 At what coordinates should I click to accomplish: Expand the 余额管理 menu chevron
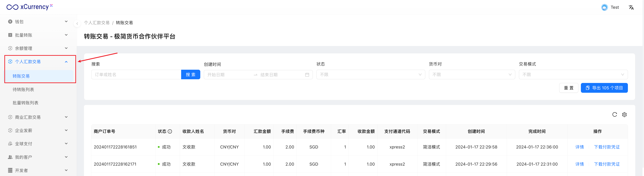(x=66, y=48)
